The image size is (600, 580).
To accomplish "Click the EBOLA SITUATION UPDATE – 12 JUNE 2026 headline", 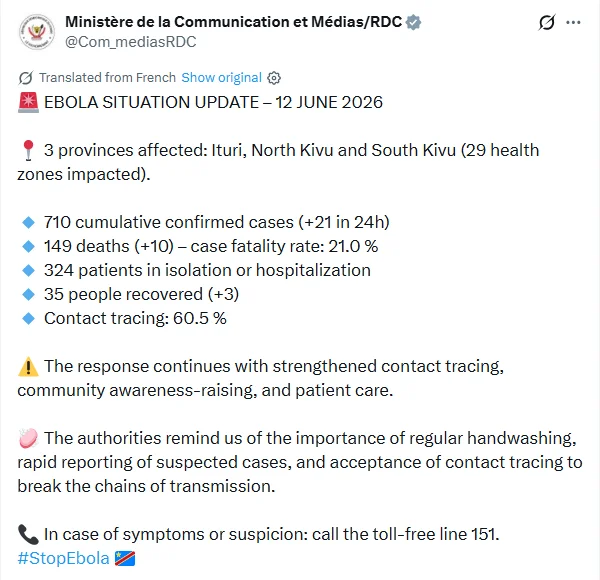I will coord(213,103).
